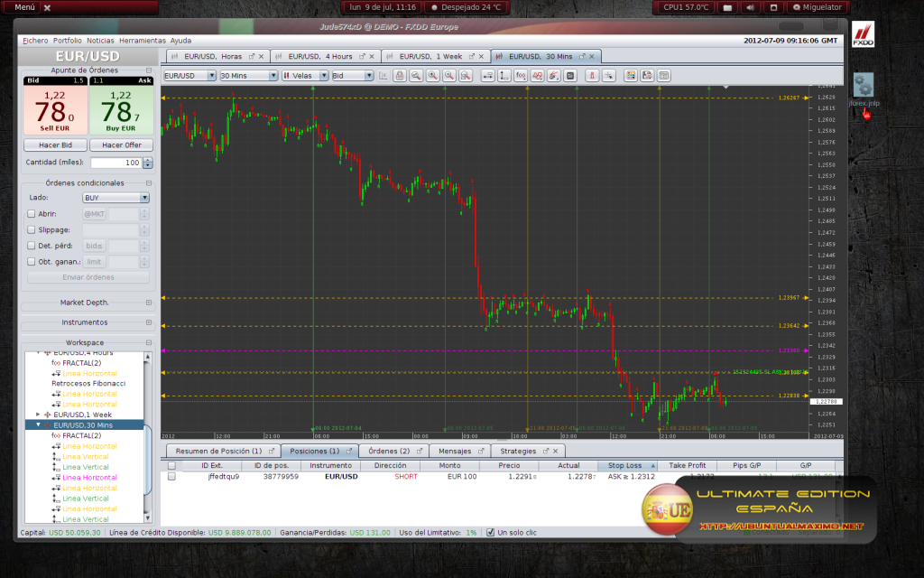Viewport: 924px width, 578px height.
Task: Open the Bid price side dropdown
Action: (353, 76)
